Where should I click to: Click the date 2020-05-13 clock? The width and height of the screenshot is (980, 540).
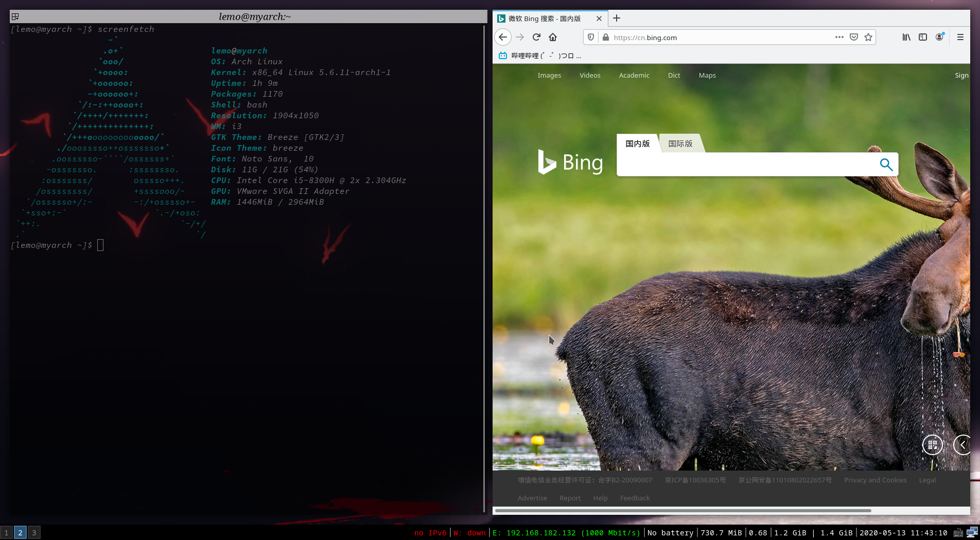(x=903, y=533)
